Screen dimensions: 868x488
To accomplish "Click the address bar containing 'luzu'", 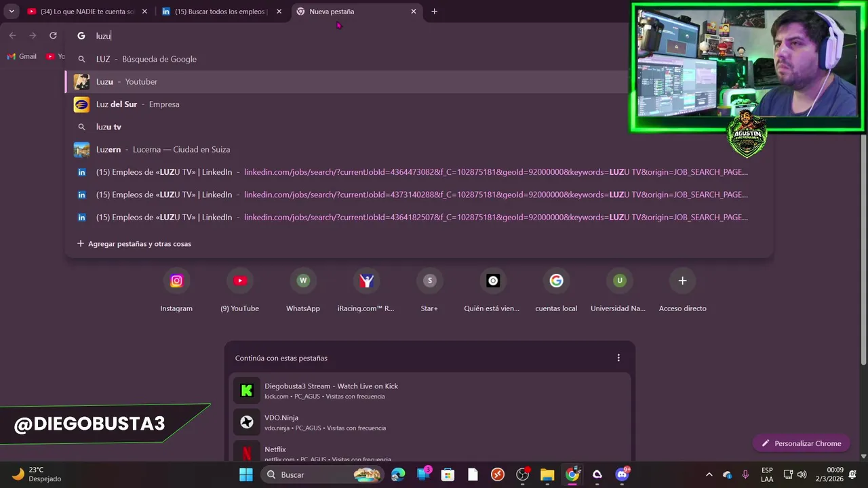I will coord(353,35).
